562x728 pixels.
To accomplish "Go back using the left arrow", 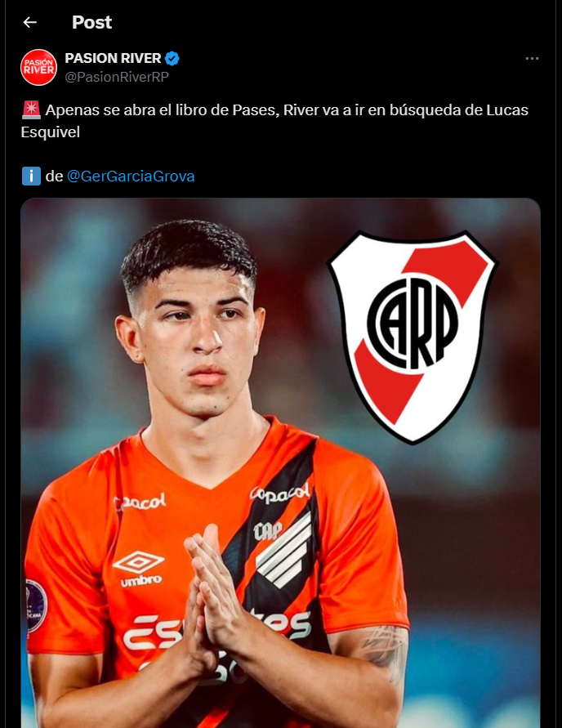I will [x=30, y=22].
